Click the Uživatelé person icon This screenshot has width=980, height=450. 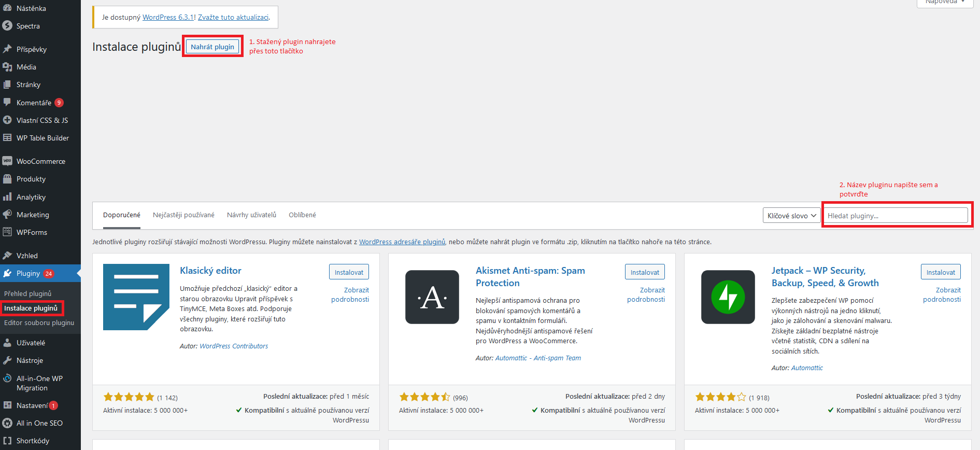7,343
